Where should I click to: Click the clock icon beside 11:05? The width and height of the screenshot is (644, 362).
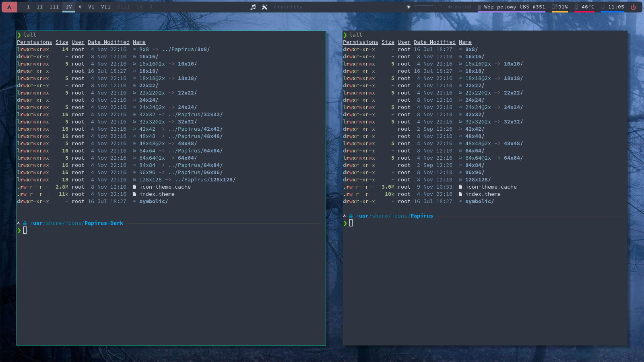pyautogui.click(x=603, y=7)
